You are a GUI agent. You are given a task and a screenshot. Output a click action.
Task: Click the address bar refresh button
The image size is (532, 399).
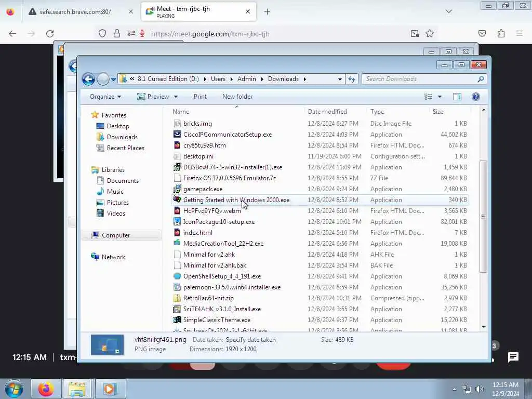point(352,79)
